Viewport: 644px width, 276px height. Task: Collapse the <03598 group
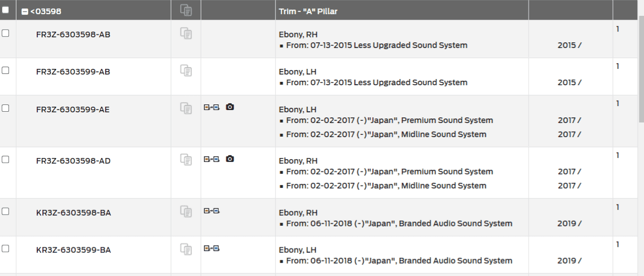point(25,11)
